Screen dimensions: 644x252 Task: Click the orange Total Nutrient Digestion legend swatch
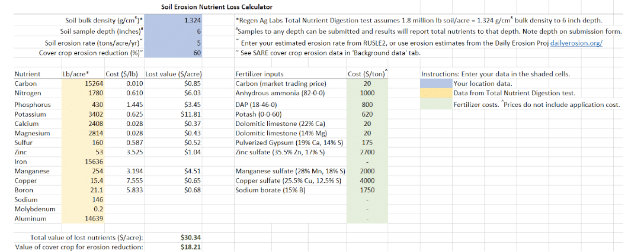pos(436,93)
